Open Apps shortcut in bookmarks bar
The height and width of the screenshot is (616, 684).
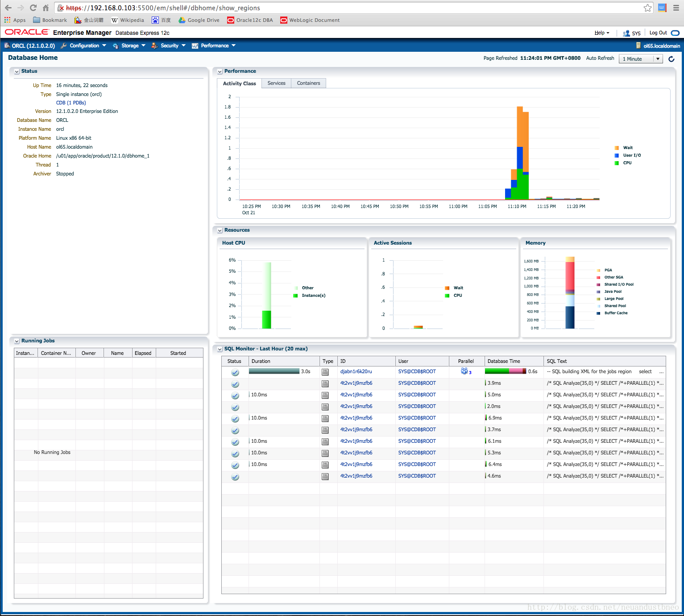(x=15, y=20)
